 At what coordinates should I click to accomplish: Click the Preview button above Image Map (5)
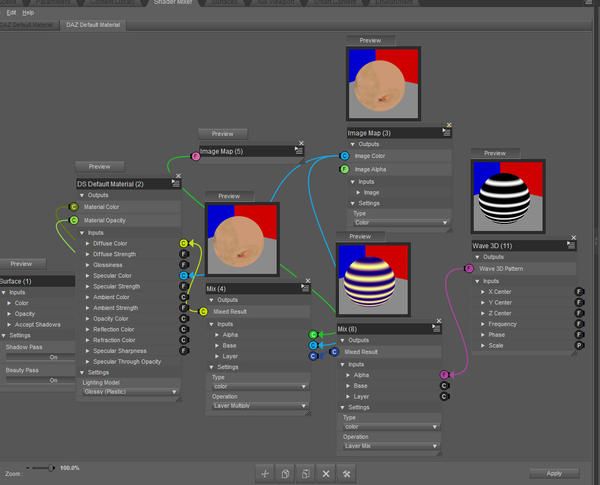coord(223,134)
